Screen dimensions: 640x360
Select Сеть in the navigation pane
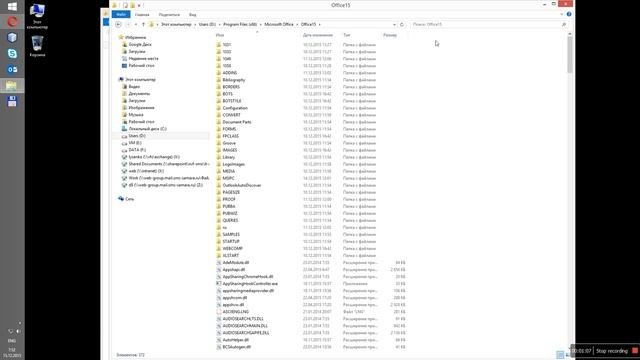pos(129,199)
